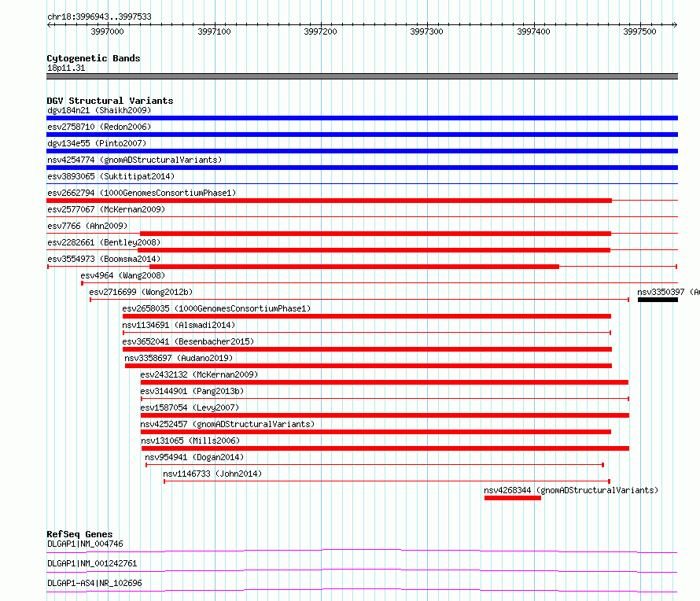Click ruler position 3997300
The width and height of the screenshot is (700, 601).
point(427,31)
